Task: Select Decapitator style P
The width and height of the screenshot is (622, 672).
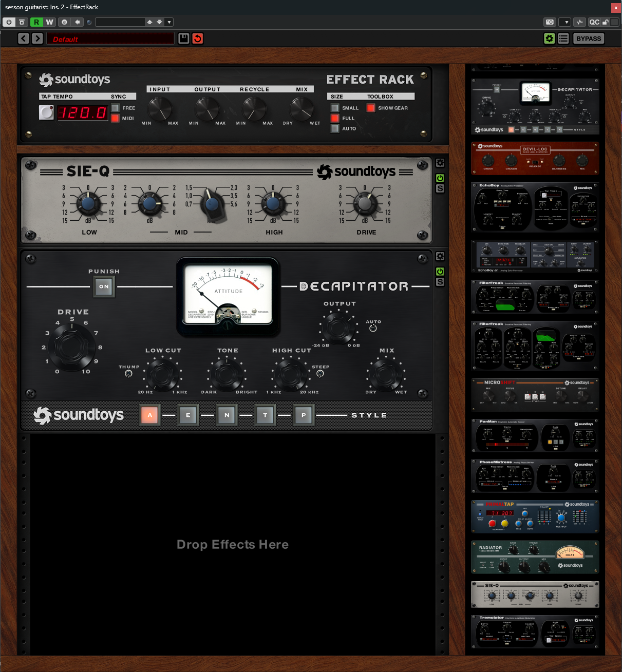Action: tap(304, 415)
